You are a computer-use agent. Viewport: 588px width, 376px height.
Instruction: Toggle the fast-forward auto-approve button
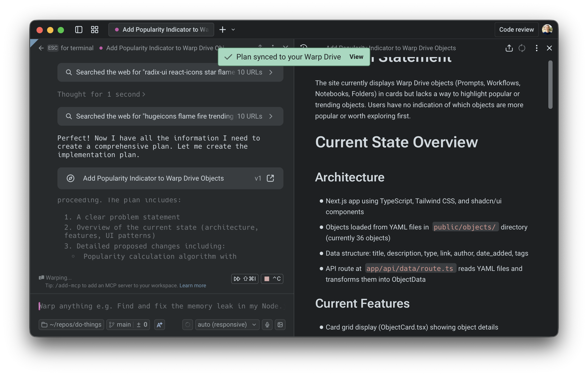[x=245, y=279]
